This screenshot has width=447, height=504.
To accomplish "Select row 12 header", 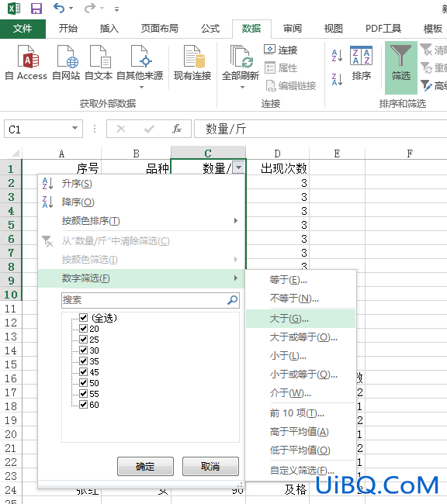I will click(x=11, y=323).
